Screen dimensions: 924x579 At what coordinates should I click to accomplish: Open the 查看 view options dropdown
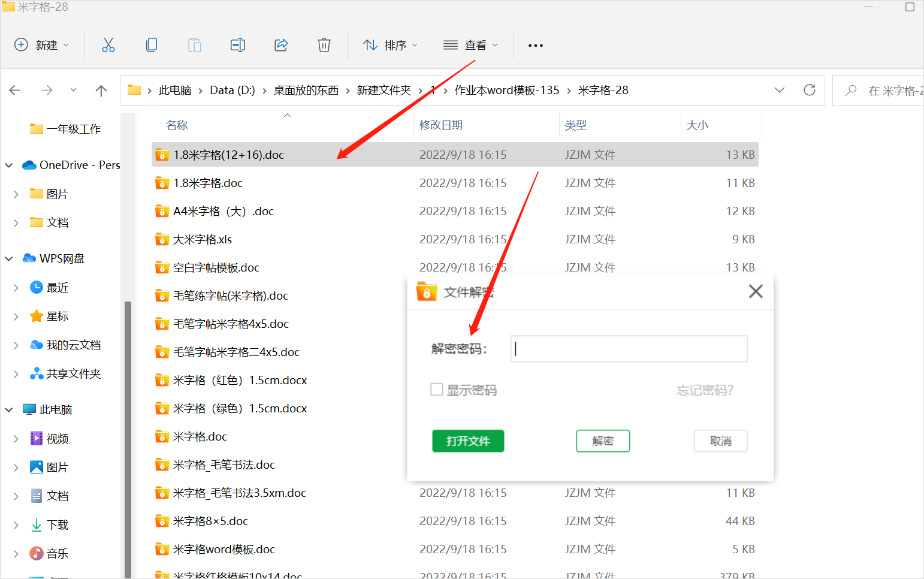click(496, 44)
